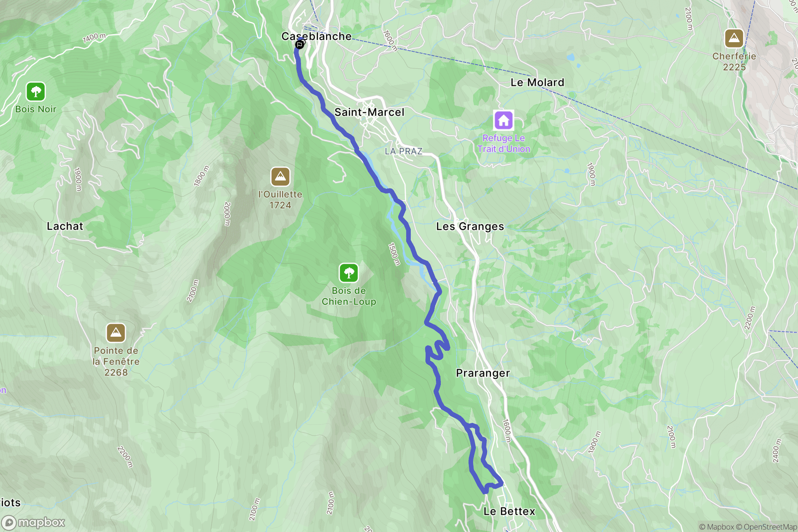Click the Refuge Le Trait d'Union label
This screenshot has height=532, width=798.
(503, 143)
